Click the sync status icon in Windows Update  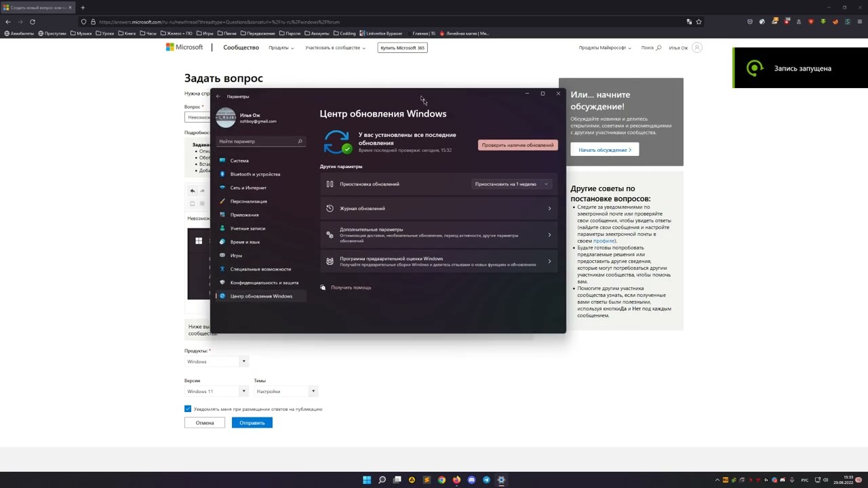pyautogui.click(x=337, y=142)
